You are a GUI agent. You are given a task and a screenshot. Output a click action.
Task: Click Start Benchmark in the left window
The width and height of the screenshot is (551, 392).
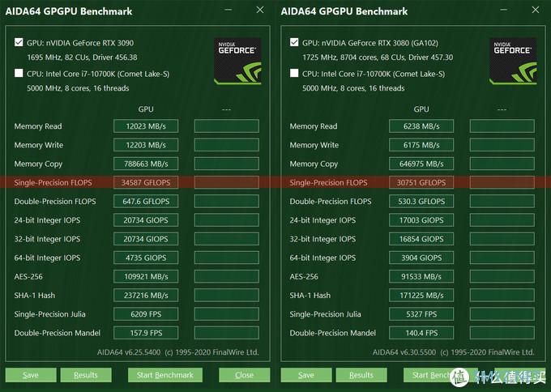click(165, 375)
